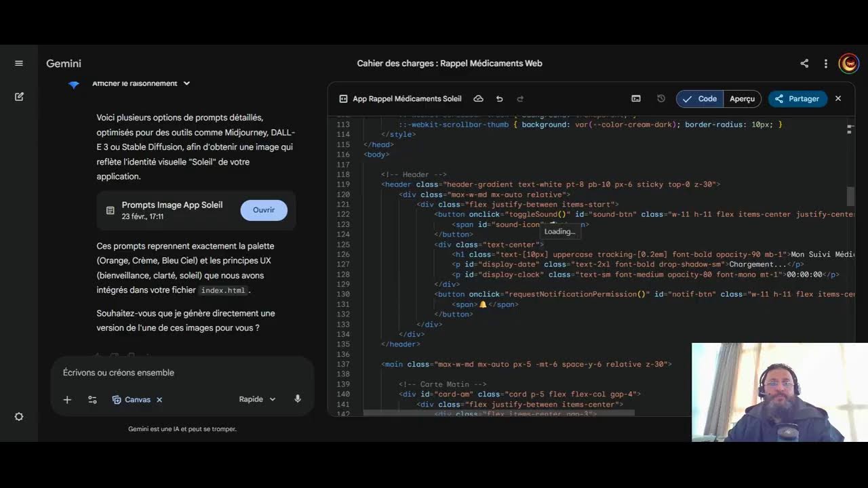
Task: Click the requestNotificationPermission line 130
Action: point(645,294)
